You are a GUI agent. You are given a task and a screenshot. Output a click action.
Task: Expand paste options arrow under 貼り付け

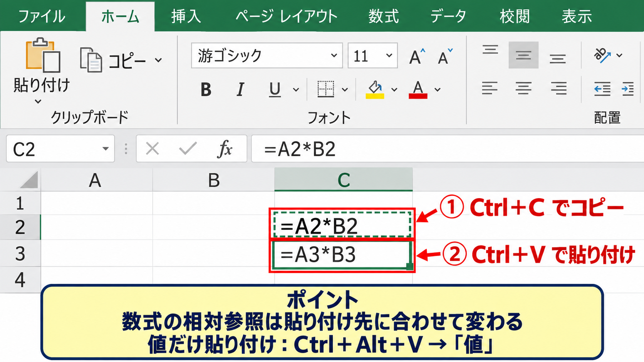tap(38, 102)
